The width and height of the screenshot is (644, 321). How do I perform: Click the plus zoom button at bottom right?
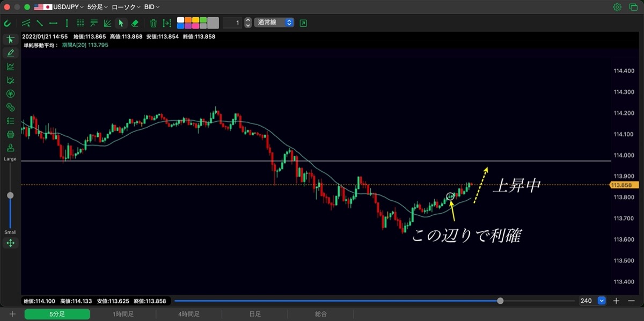coord(617,301)
